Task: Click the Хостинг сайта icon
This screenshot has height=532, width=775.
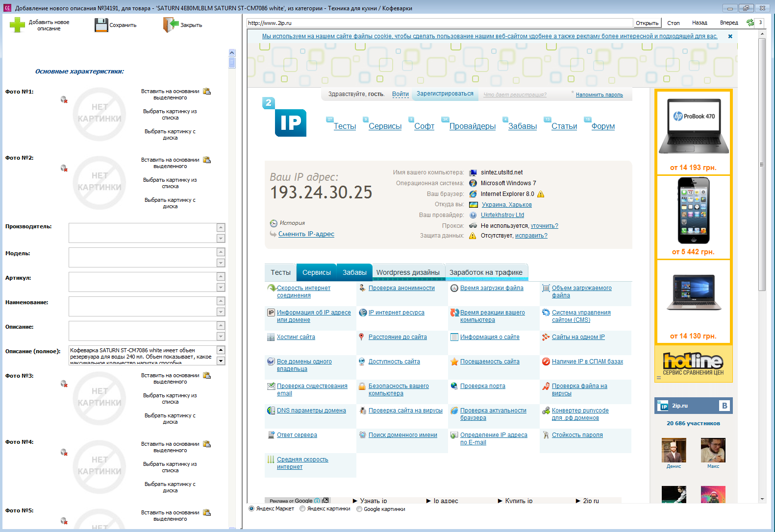Action: click(271, 337)
